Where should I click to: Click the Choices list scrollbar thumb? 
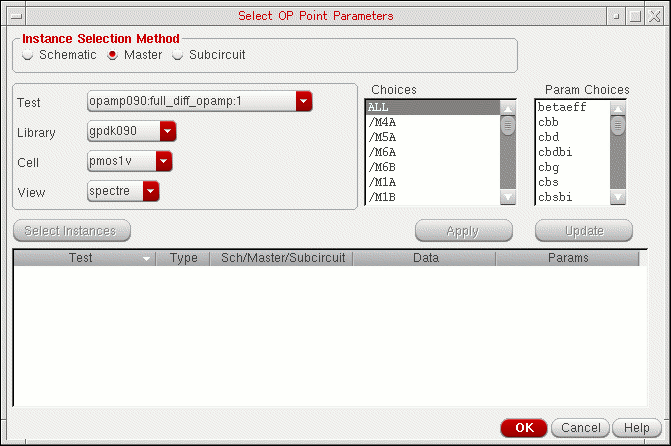pyautogui.click(x=508, y=125)
